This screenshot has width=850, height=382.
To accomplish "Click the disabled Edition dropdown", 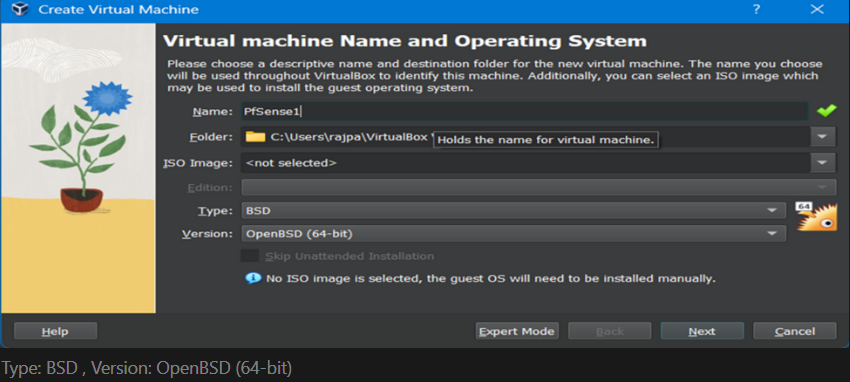I will [538, 187].
